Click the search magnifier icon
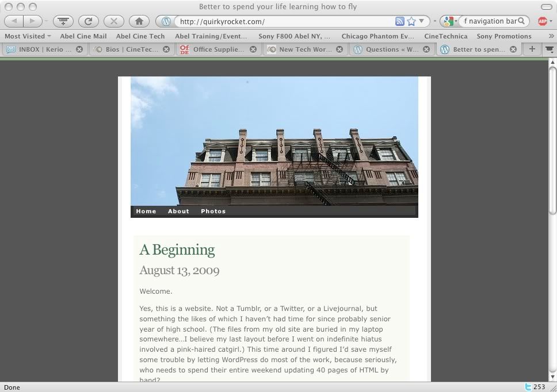Screen dimensions: 557x392 pos(521,21)
